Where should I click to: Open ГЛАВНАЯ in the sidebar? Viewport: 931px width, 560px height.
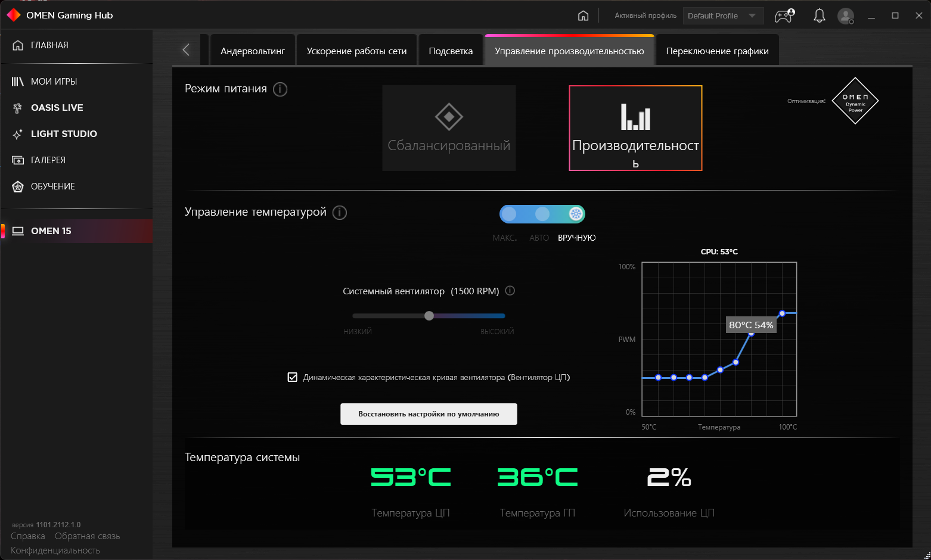76,45
